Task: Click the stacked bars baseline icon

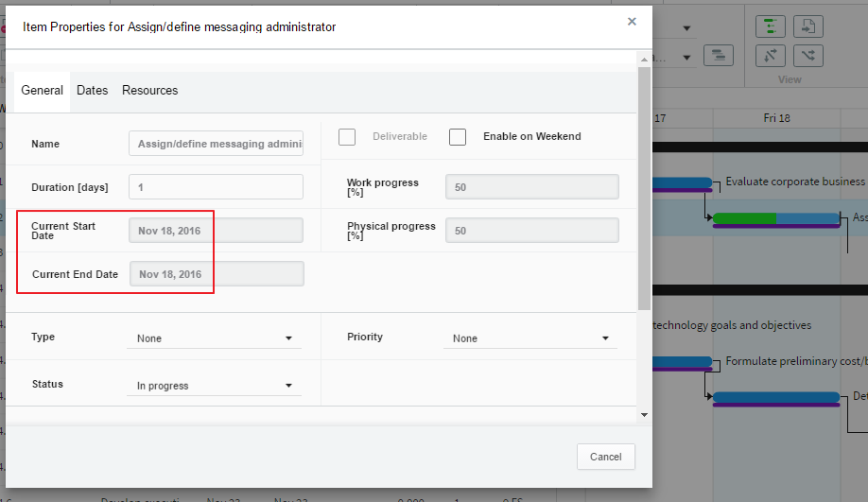Action: [719, 56]
